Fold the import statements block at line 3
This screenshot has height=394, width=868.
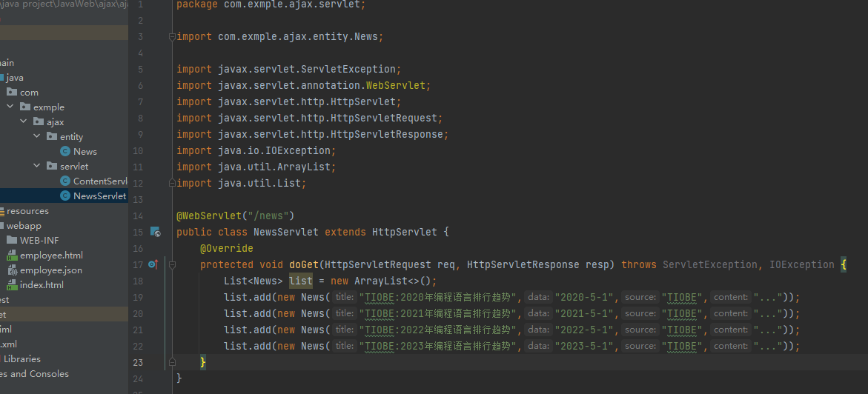[171, 36]
